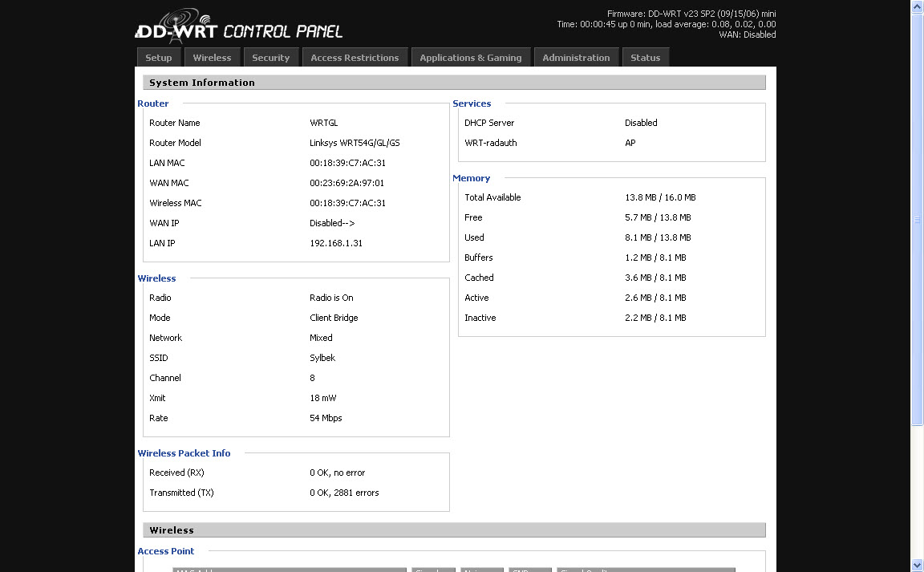The width and height of the screenshot is (924, 572).
Task: Click the DD-WRT Control Panel logo
Action: [238, 27]
